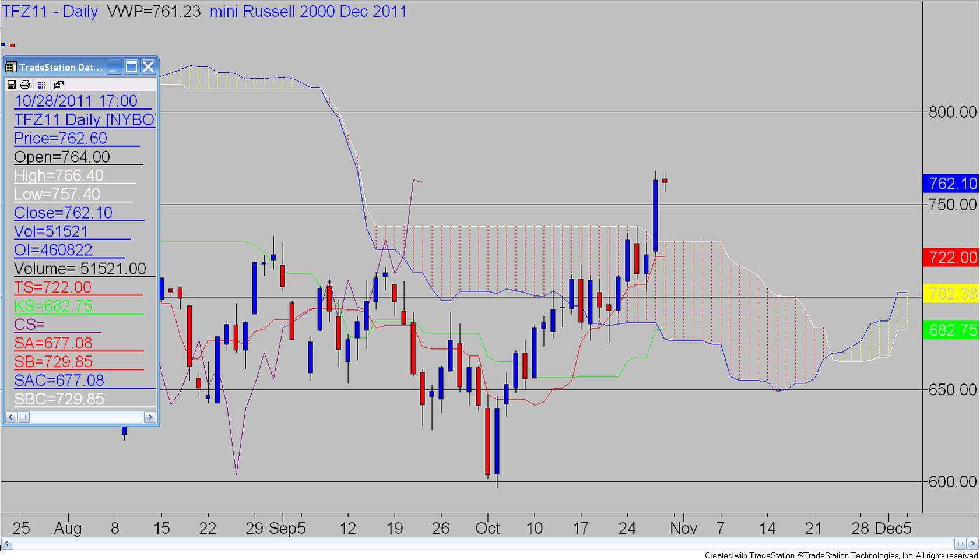Click the Data Window scrollbar right arrow
This screenshot has width=980, height=560.
pyautogui.click(x=150, y=417)
